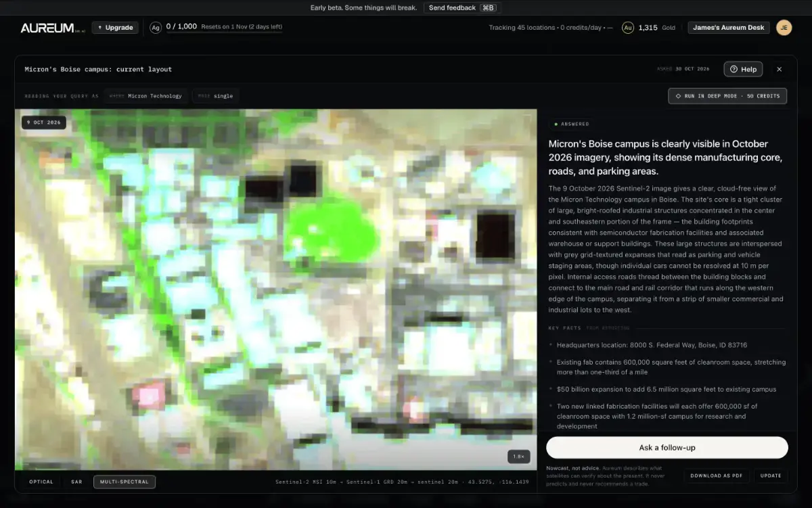The width and height of the screenshot is (812, 508).
Task: Run the query in deep mode
Action: pyautogui.click(x=727, y=96)
